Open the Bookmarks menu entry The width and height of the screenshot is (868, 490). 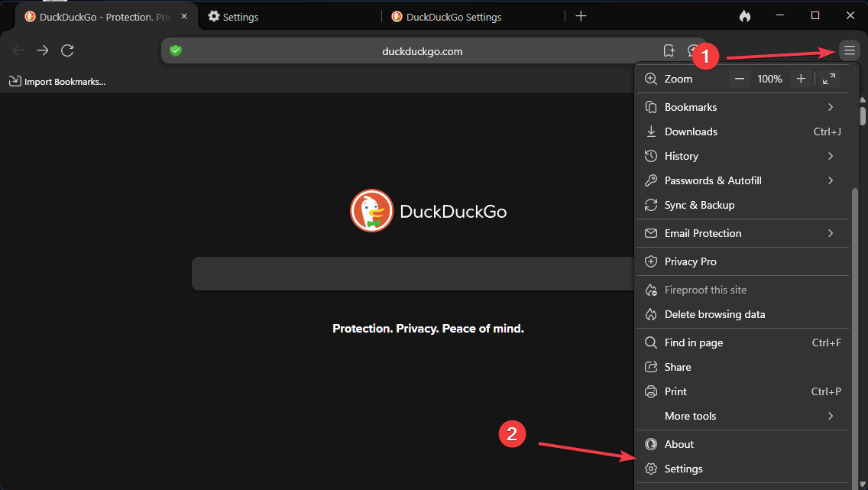[x=743, y=107]
